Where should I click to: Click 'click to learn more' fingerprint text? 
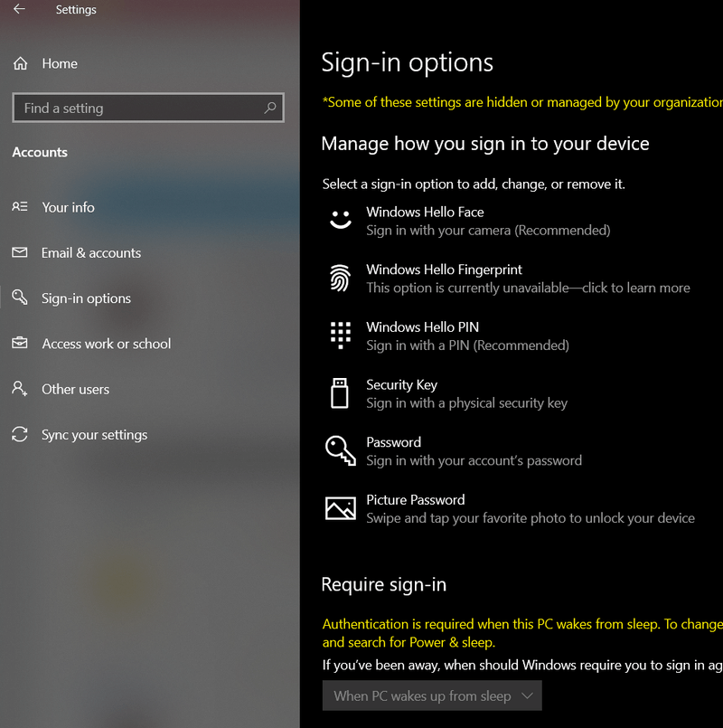635,288
